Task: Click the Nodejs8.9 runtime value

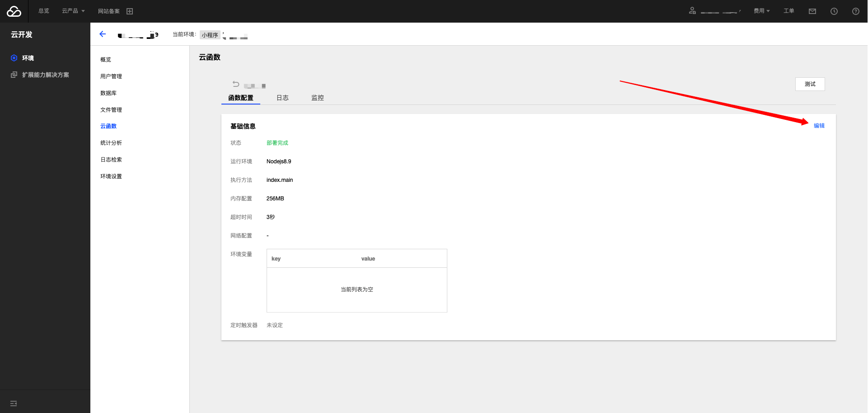Action: [279, 161]
